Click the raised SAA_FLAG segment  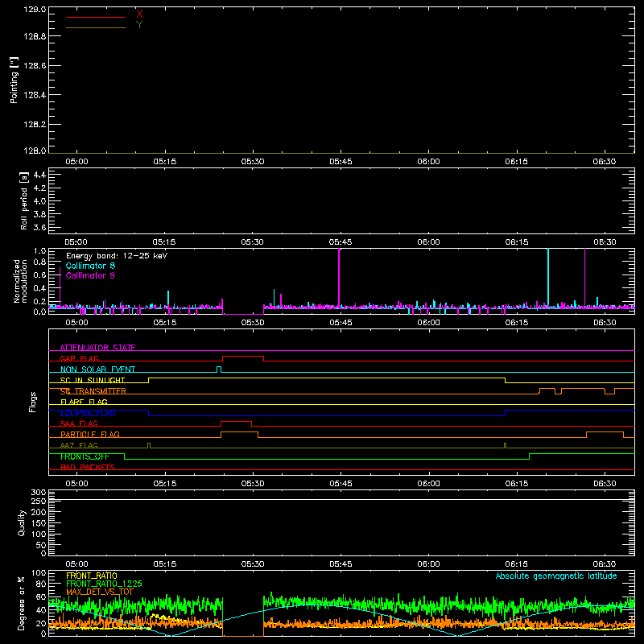[x=236, y=422]
